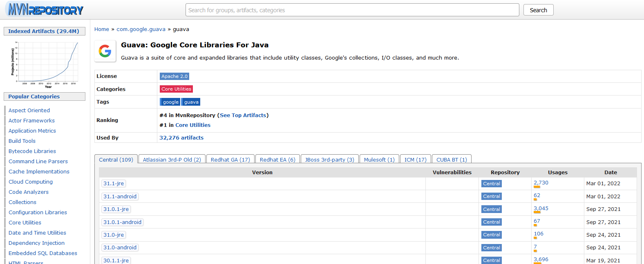Open 62 usages for 31.1-android

[x=537, y=195]
